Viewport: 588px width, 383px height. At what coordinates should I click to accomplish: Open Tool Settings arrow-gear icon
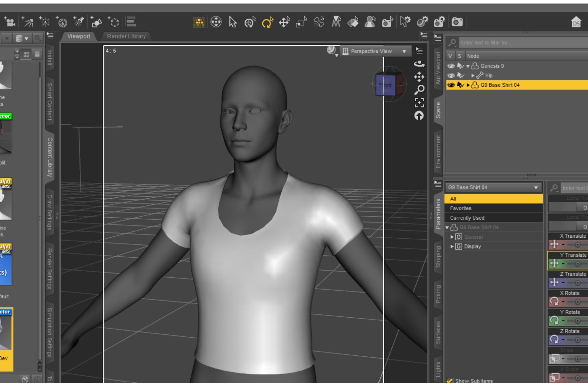[405, 22]
